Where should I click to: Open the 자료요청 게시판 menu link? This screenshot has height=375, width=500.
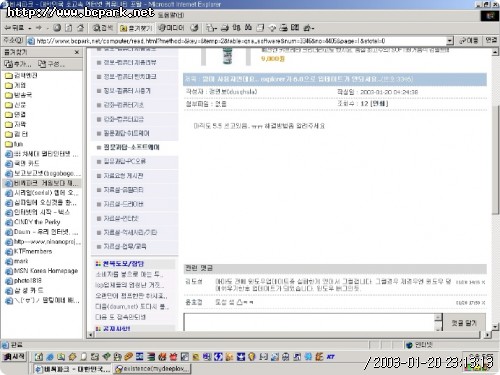click(x=123, y=175)
